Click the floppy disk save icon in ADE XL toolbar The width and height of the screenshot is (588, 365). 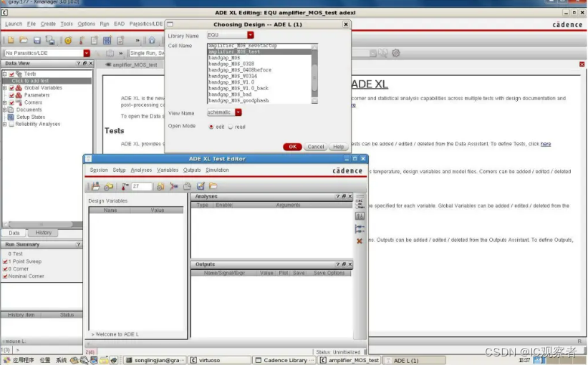click(x=37, y=40)
